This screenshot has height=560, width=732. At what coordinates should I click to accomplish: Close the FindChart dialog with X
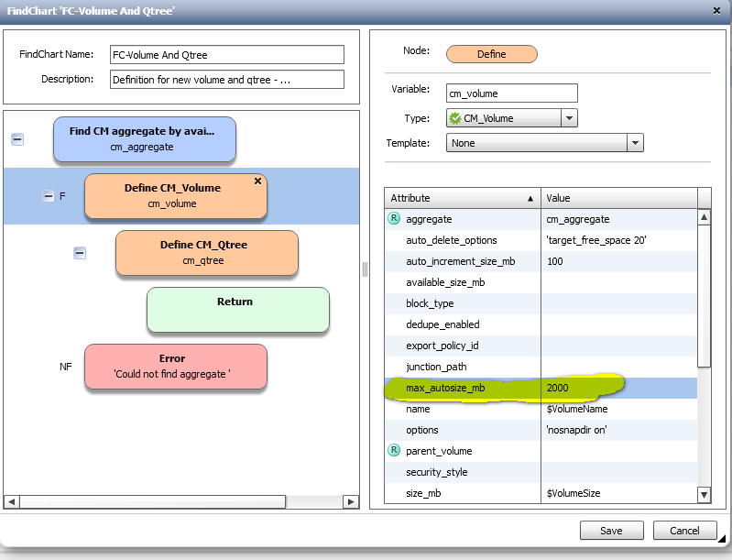click(x=716, y=10)
